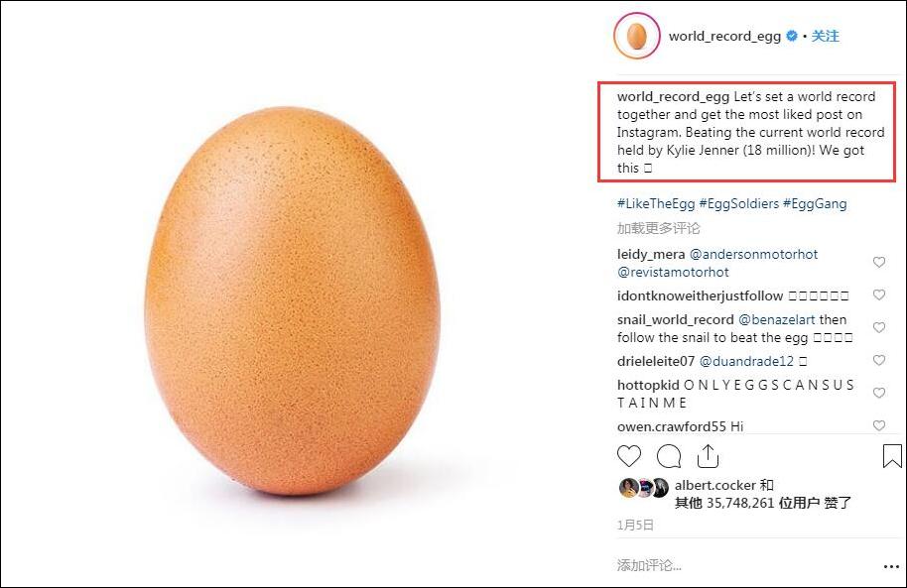Like leidy_mera's comment
The image size is (907, 588).
(879, 263)
